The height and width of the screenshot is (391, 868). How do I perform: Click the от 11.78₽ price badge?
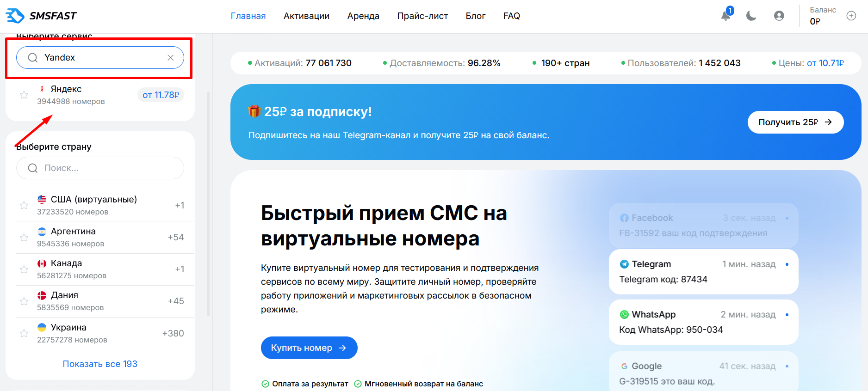(x=161, y=95)
